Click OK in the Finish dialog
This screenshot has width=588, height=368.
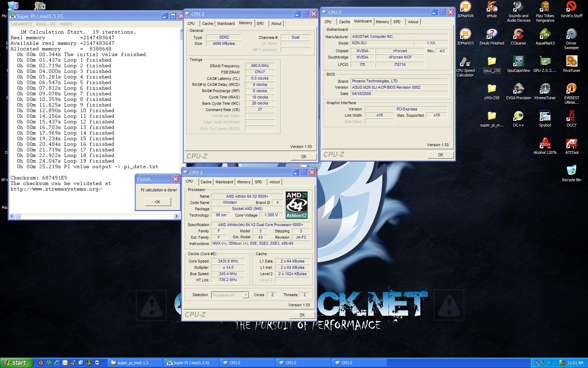(157, 202)
